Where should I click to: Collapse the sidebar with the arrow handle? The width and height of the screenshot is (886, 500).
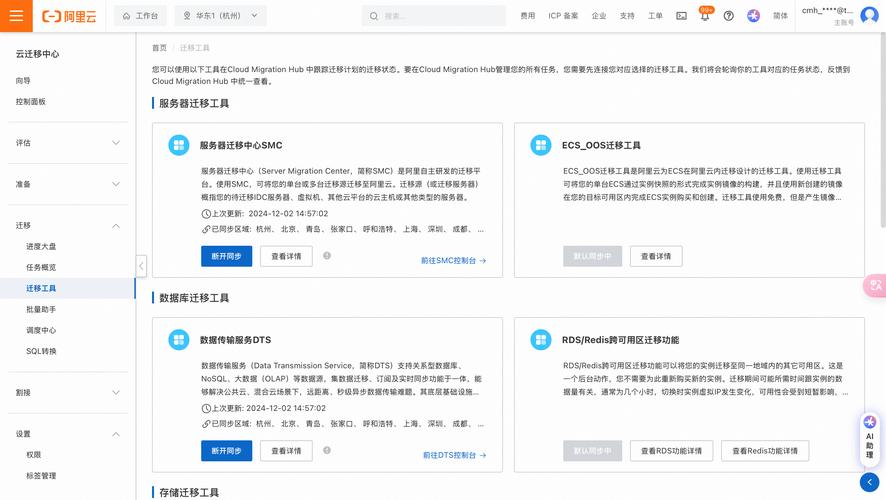[141, 266]
